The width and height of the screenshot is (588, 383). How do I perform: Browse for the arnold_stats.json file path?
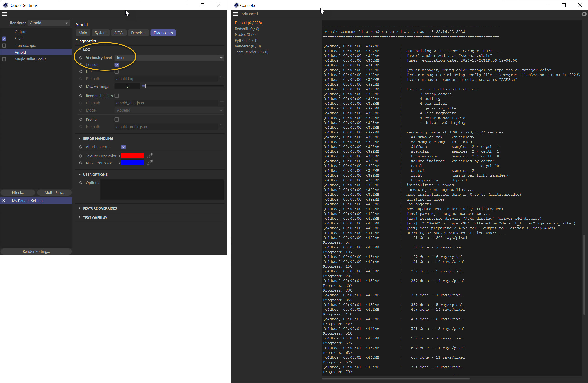[221, 103]
